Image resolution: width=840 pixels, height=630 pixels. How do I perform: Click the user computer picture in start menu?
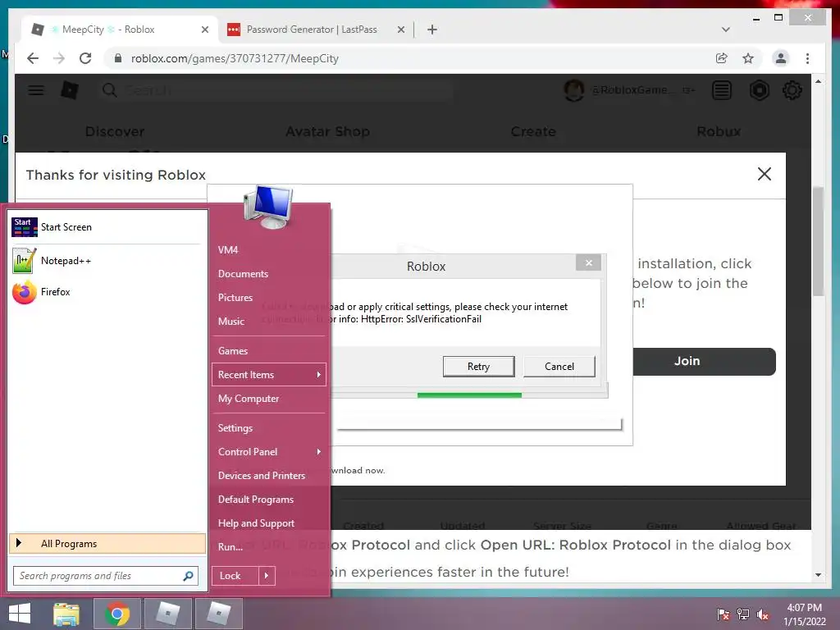click(268, 207)
